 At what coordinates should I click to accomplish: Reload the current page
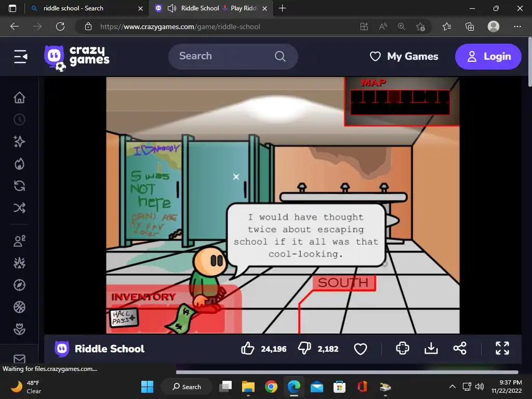click(60, 26)
